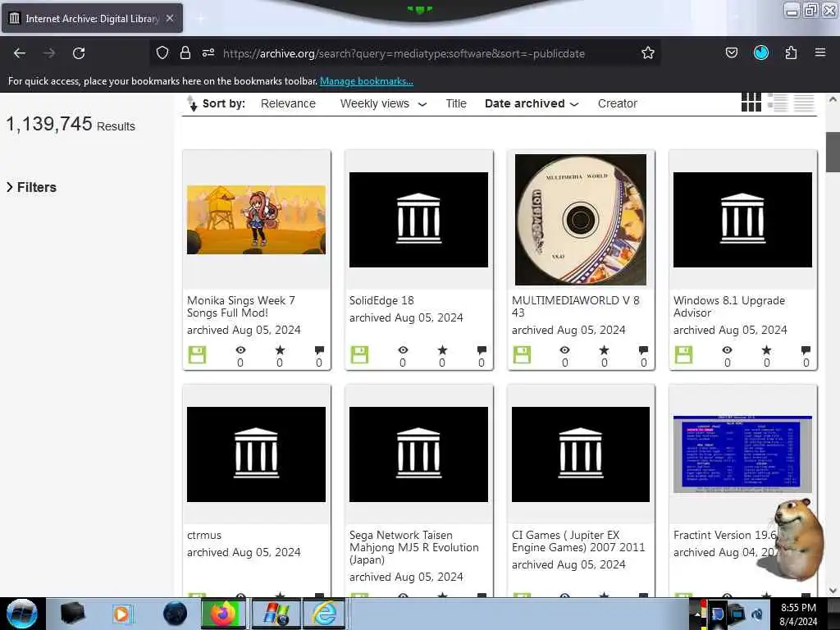Screen dimensions: 840x630
Task: Open the Pocket save icon
Action: click(x=731, y=52)
